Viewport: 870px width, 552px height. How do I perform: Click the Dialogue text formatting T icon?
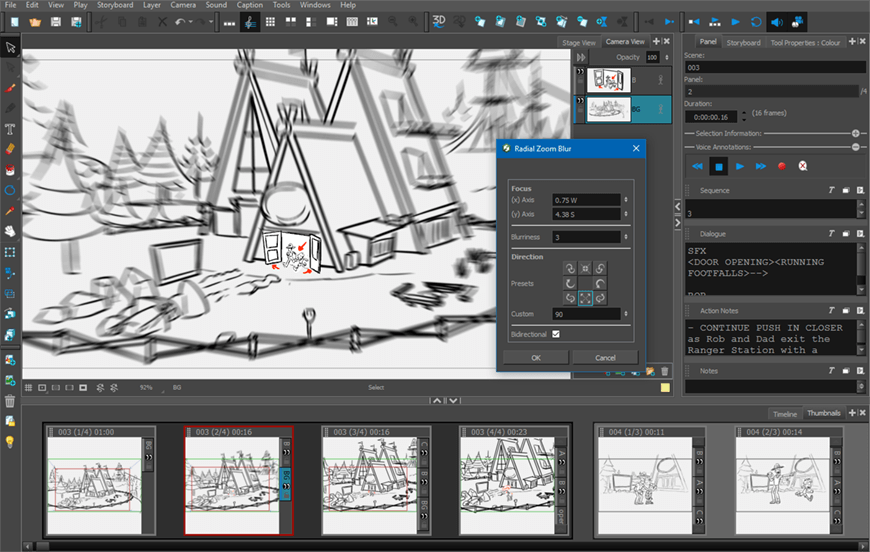coord(831,234)
